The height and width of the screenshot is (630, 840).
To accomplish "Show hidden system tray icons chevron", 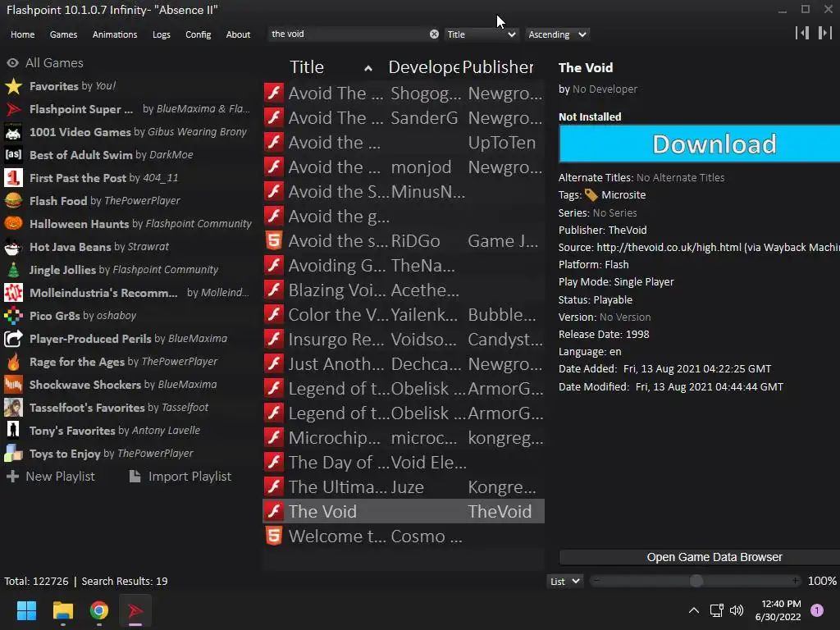I will tap(694, 610).
